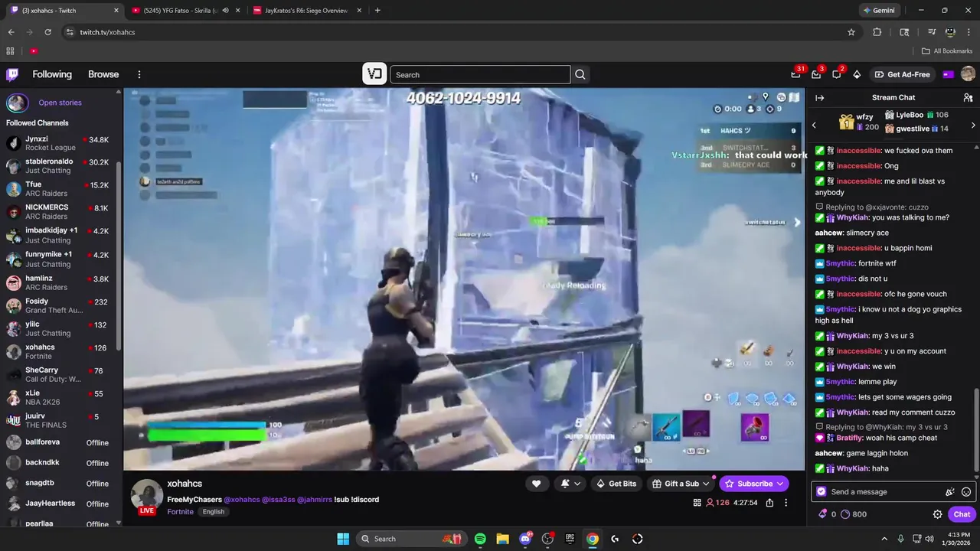Open a new Chrome tab
This screenshot has height=551, width=980.
point(377,11)
